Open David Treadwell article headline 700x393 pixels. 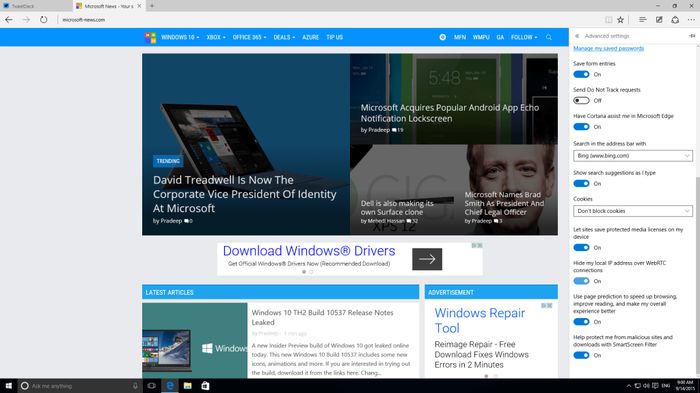coord(244,194)
